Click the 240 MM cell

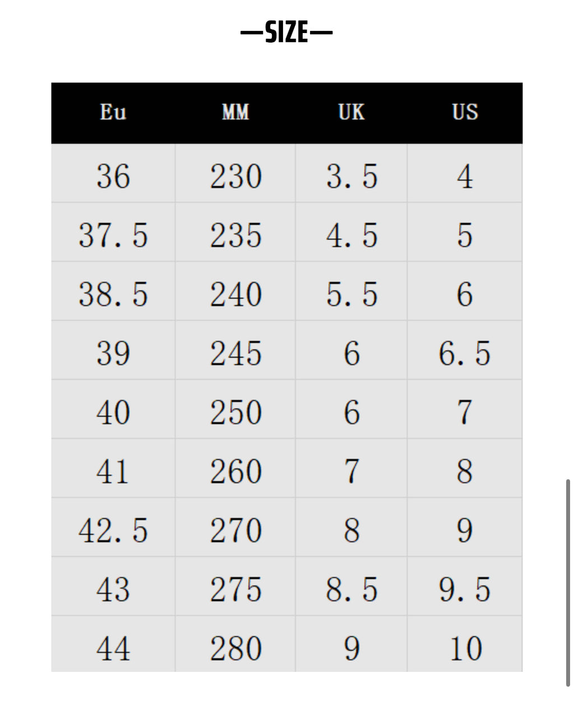235,294
